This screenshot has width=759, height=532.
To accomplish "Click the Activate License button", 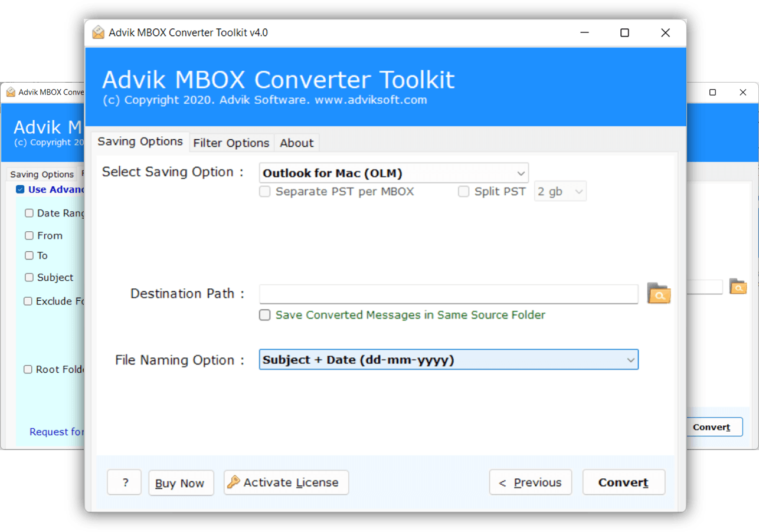I will pyautogui.click(x=286, y=482).
